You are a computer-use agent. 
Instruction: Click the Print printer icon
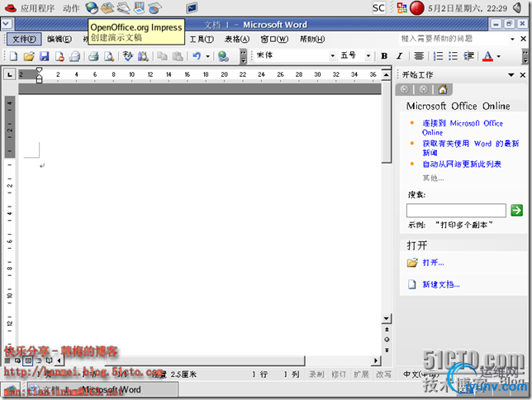tap(93, 56)
